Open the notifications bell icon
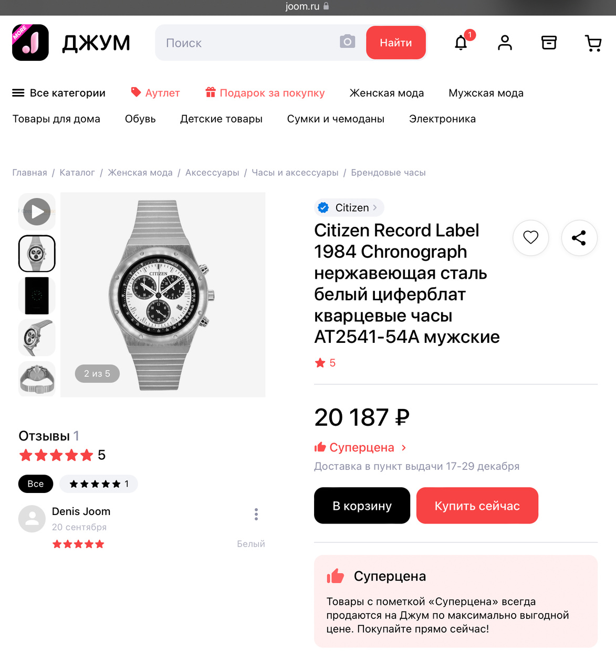Viewport: 616px width, 672px height. click(461, 43)
